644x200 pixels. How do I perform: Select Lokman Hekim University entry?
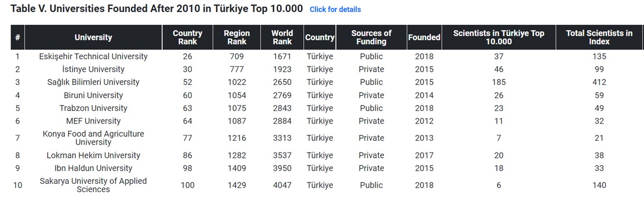93,156
